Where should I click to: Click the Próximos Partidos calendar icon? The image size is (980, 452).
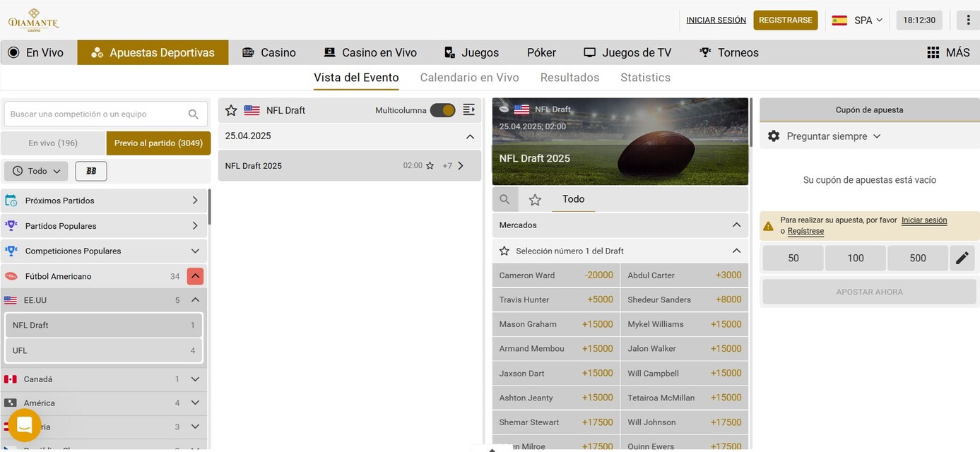11,201
